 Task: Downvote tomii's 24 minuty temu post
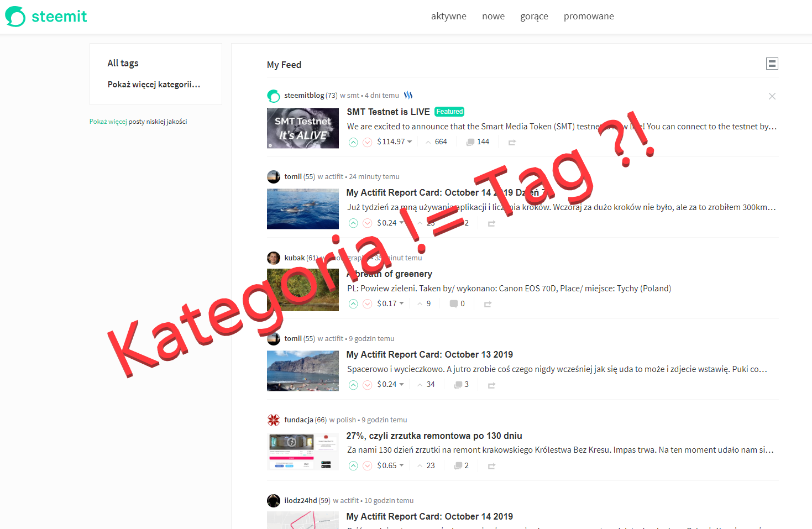pos(368,223)
